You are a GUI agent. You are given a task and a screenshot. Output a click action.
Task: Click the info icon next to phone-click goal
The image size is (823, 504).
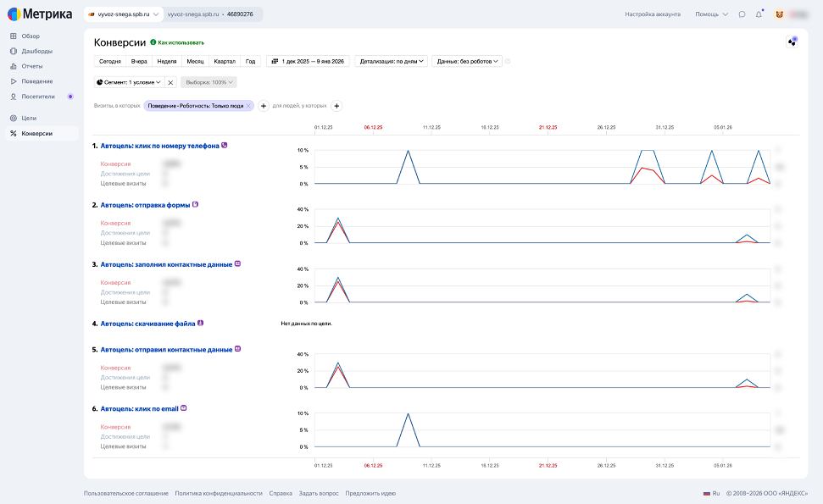point(225,145)
